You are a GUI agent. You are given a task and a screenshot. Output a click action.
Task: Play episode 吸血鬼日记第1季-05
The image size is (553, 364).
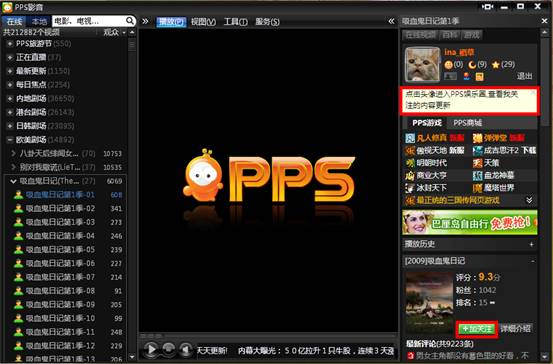[x=60, y=250]
